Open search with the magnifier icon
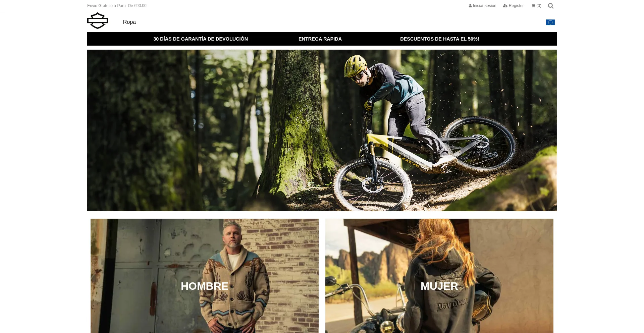Image resolution: width=644 pixels, height=333 pixels. pos(550,6)
